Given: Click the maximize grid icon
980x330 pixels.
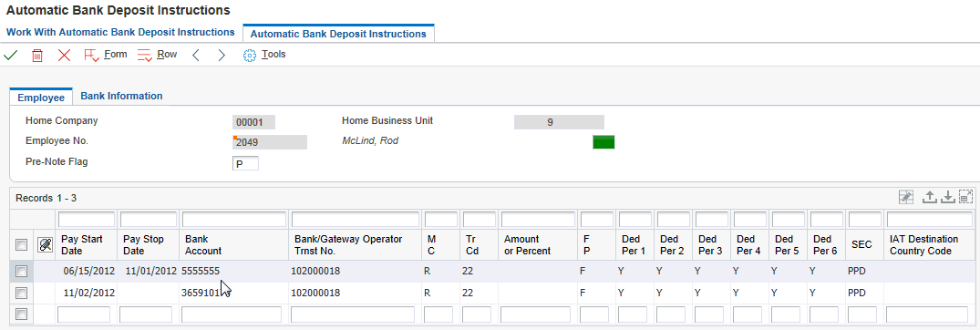Looking at the screenshot, I should pyautogui.click(x=965, y=198).
